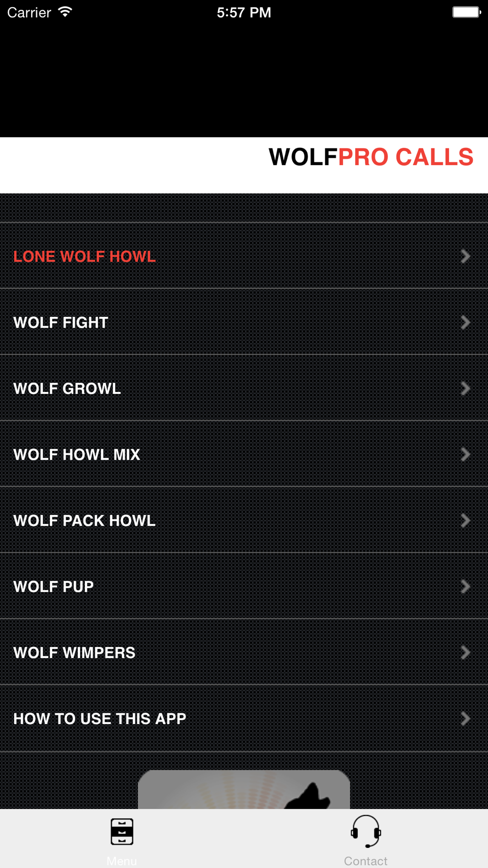Select the Wolf Pup sound row
This screenshot has width=488, height=868.
(x=244, y=586)
